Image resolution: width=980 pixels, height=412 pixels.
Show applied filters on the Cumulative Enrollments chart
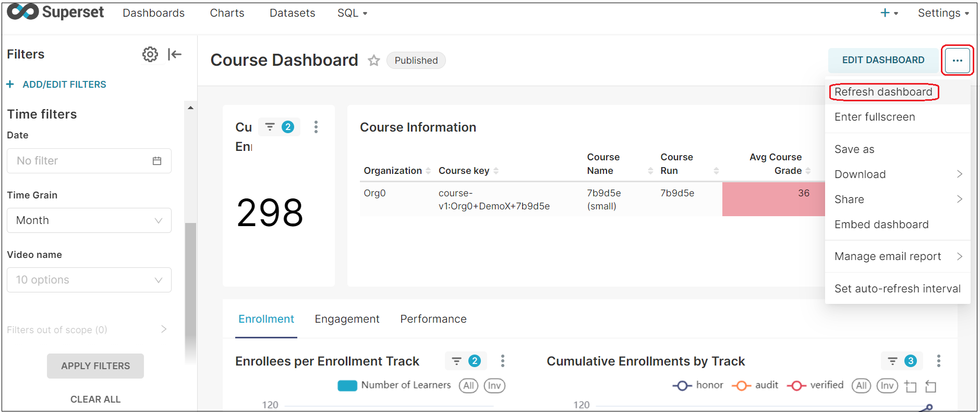pos(902,361)
